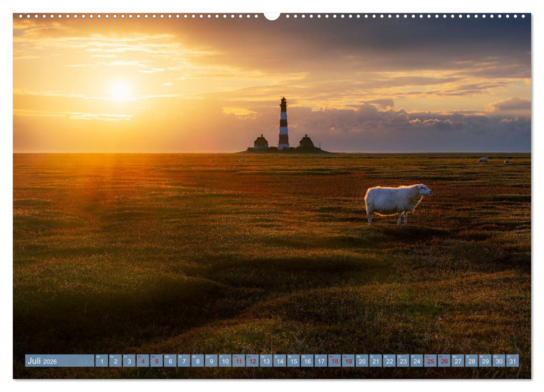
Task: Select the red weekend date 4
Action: pyautogui.click(x=143, y=362)
